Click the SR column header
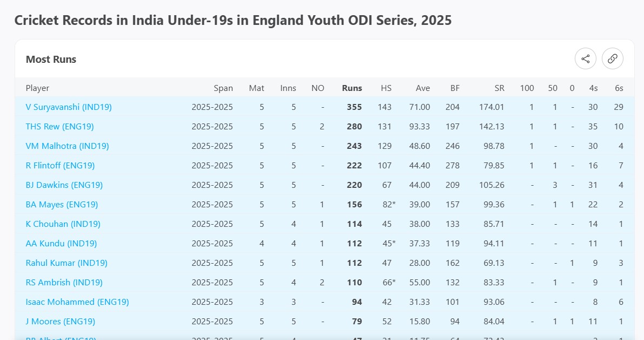Image resolution: width=644 pixels, height=340 pixels. coord(499,88)
